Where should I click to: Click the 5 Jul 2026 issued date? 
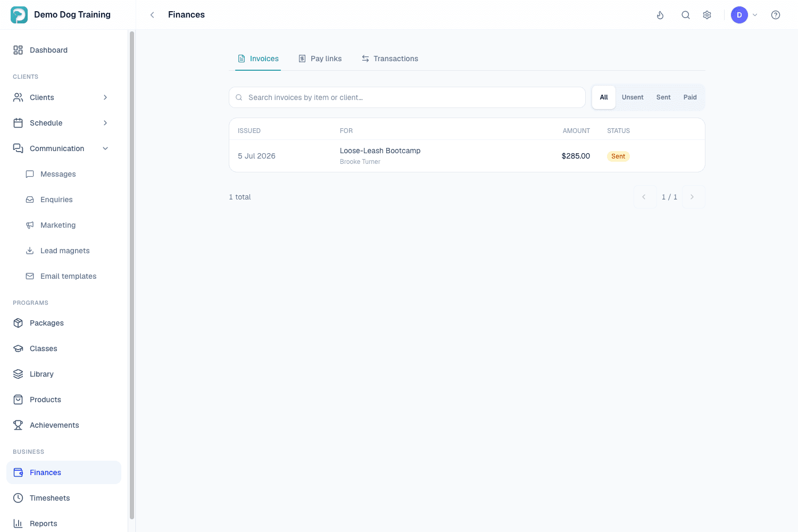point(256,156)
